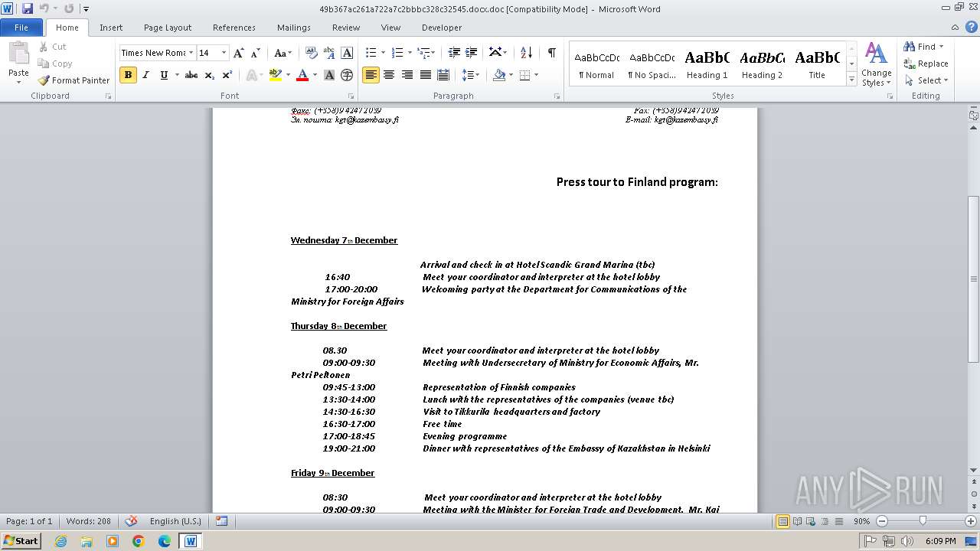
Task: Open font size dropdown
Action: pyautogui.click(x=224, y=53)
